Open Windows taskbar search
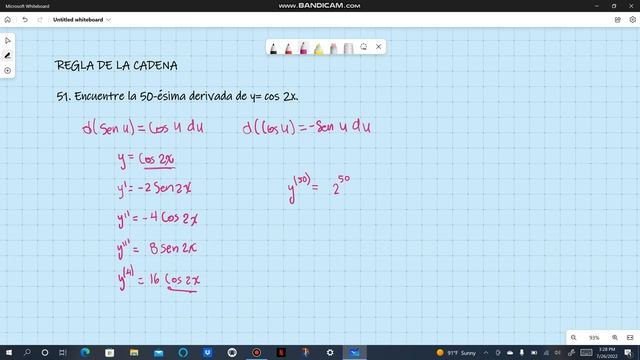Screen dimensions: 640x360 click(27, 352)
